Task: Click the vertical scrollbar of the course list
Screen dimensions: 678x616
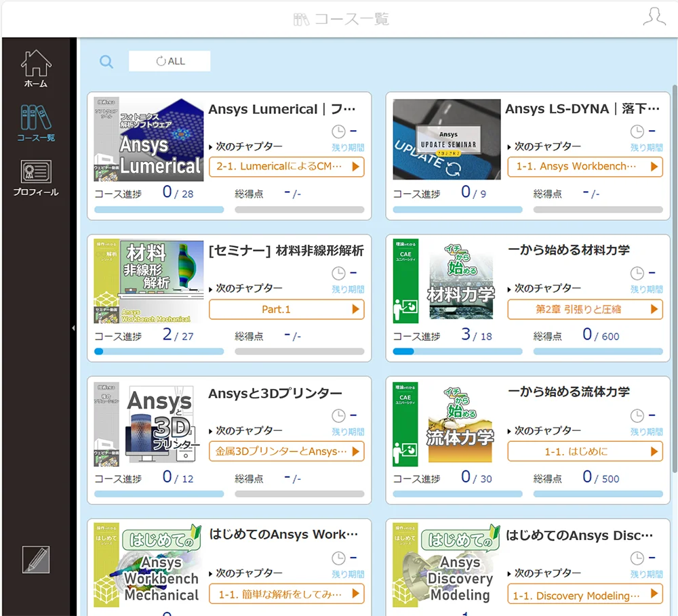Action: click(675, 279)
